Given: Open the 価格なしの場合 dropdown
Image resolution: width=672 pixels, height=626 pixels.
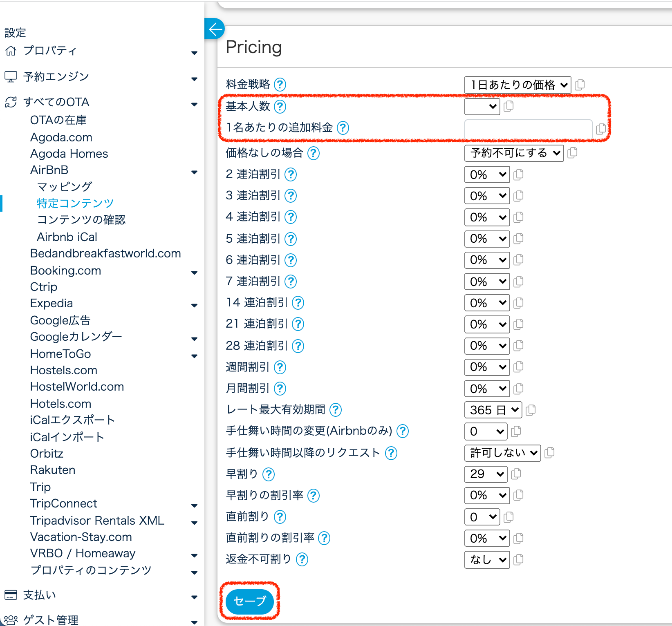Looking at the screenshot, I should 514,153.
